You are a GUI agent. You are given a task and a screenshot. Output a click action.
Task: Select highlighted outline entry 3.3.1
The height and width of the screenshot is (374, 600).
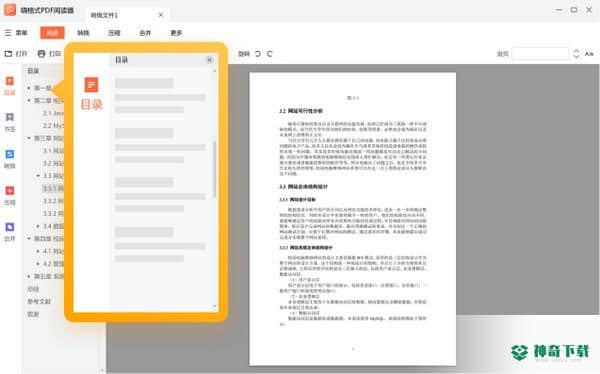[53, 188]
